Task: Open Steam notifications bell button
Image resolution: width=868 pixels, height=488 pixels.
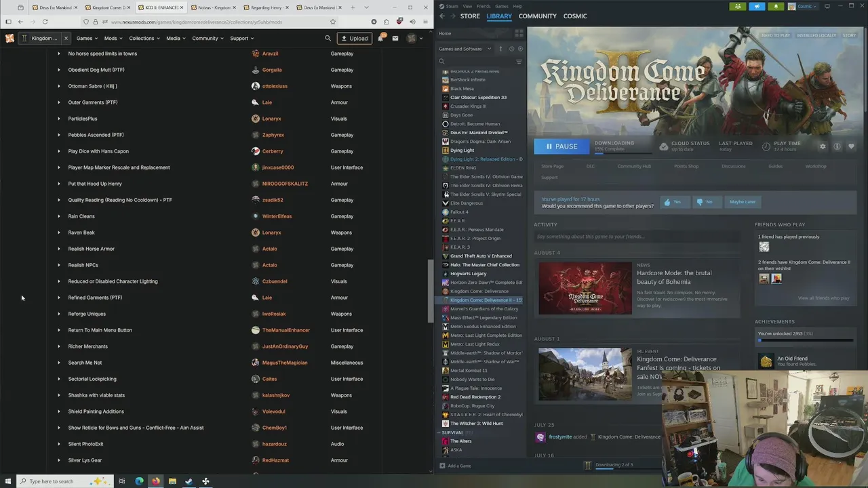Action: [x=776, y=6]
